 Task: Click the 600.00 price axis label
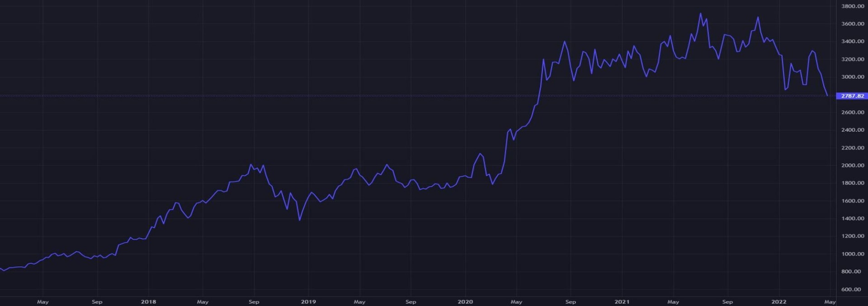[851, 289]
